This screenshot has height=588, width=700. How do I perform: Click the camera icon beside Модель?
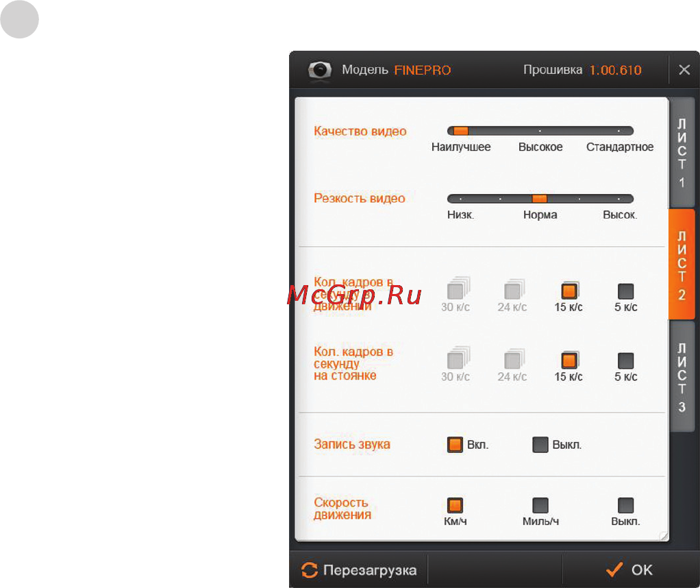click(x=320, y=70)
